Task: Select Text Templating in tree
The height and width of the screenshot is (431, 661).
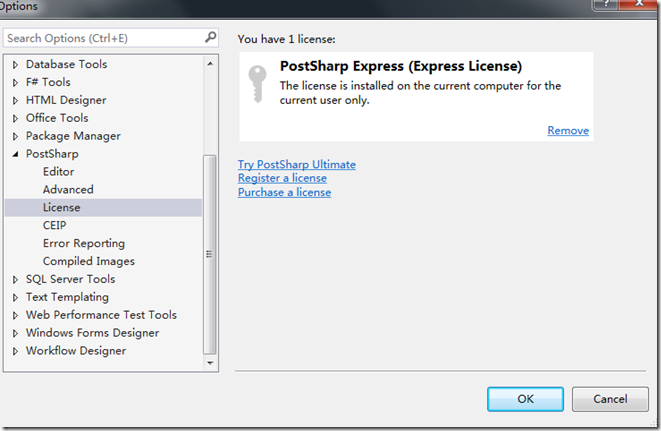Action: tap(67, 297)
